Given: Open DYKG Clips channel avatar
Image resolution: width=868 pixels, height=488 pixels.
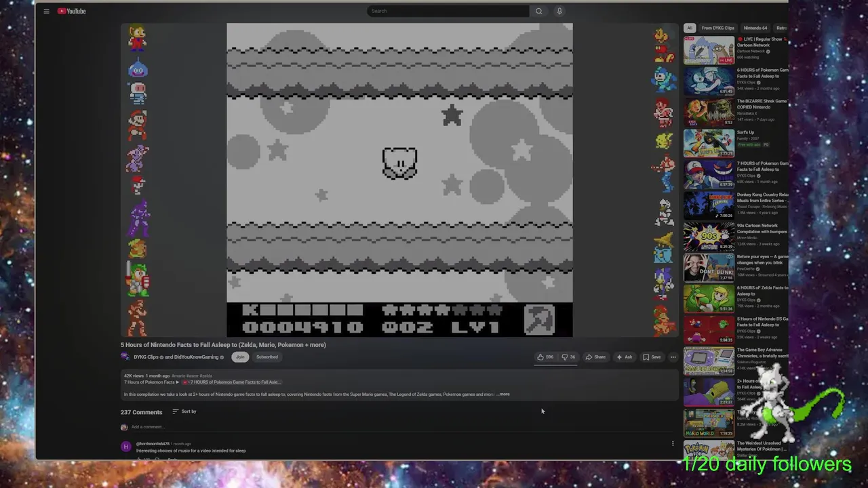Looking at the screenshot, I should click(125, 357).
